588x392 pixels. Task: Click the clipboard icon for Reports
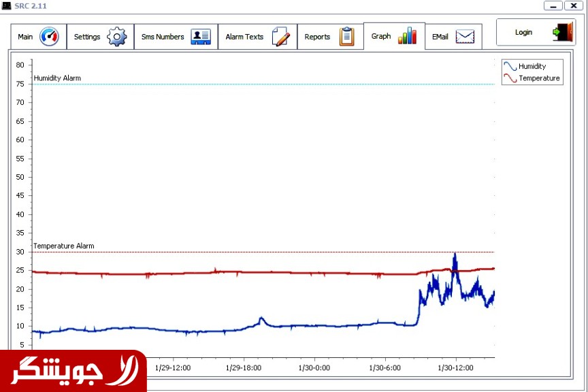(x=347, y=37)
